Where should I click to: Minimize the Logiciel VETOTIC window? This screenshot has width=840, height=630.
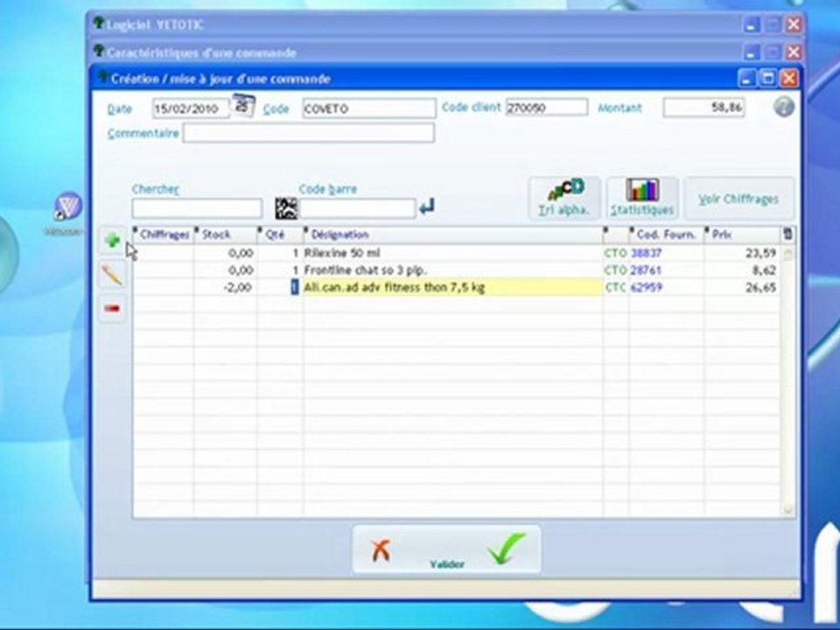[752, 24]
